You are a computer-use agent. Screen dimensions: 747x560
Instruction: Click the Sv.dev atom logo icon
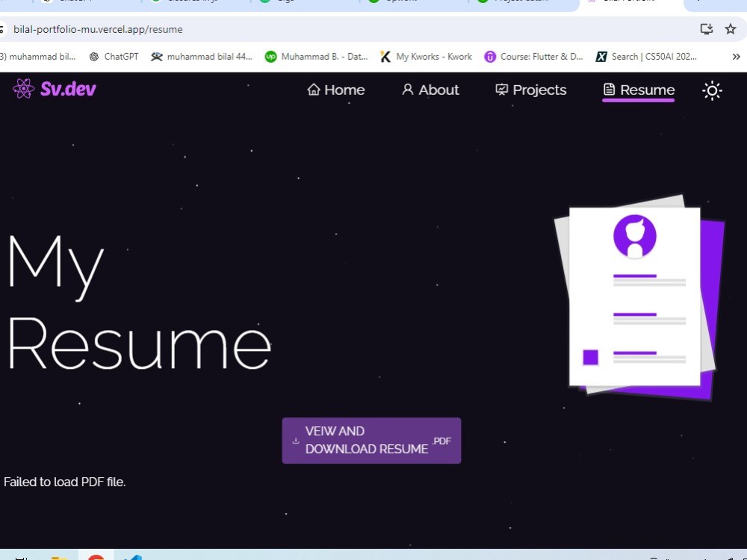pyautogui.click(x=23, y=89)
